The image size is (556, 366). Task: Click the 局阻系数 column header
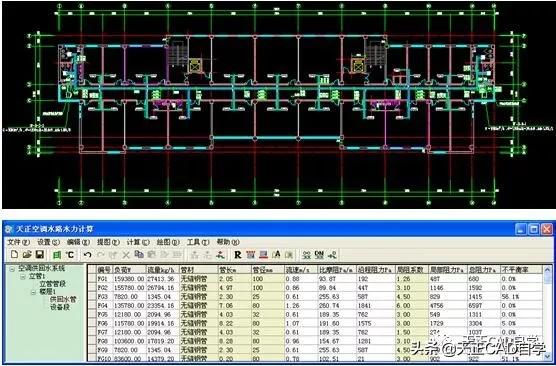pyautogui.click(x=411, y=270)
